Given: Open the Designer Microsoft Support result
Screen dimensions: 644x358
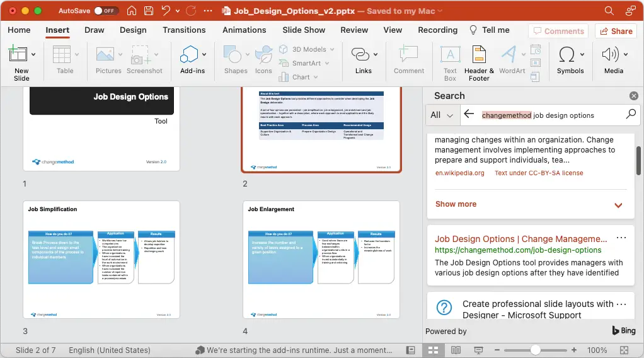Looking at the screenshot, I should click(538, 309).
